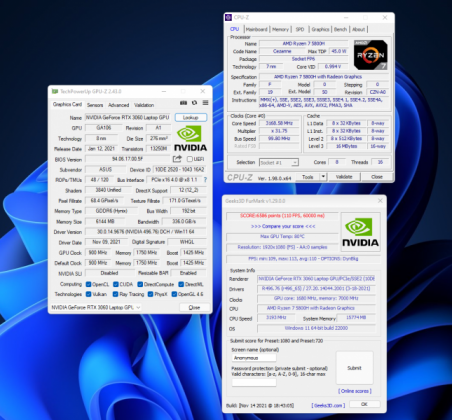Click the CPU-Z Validate button
452x420 pixels.
pos(344,177)
